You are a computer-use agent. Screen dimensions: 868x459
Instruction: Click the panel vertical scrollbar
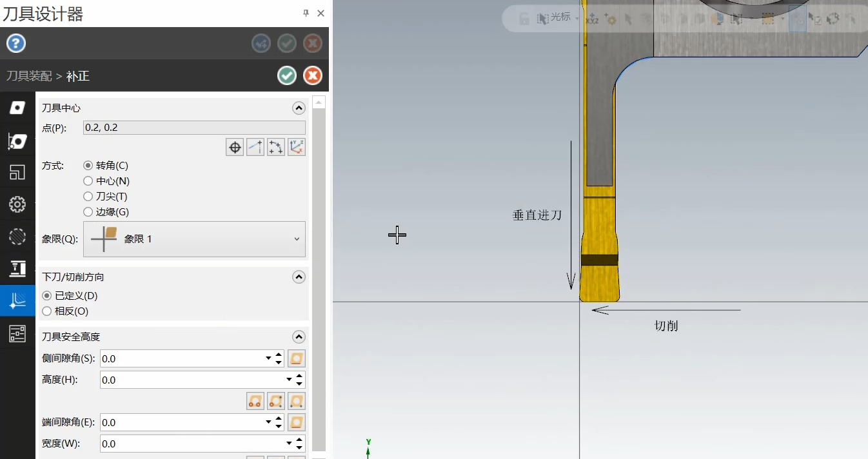319,280
